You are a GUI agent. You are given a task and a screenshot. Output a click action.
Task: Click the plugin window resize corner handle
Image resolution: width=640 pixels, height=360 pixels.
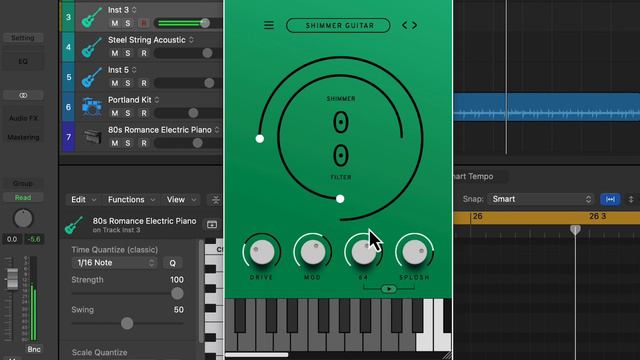point(447,355)
